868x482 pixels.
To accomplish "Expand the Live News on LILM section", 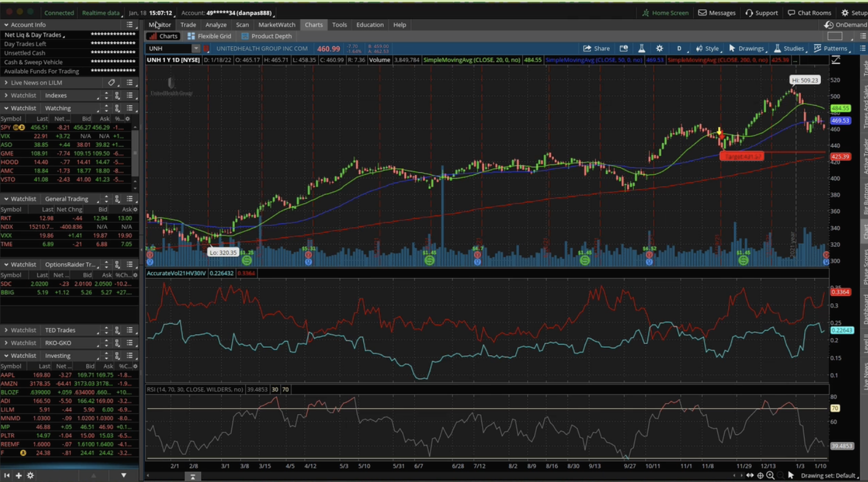I will [x=6, y=83].
